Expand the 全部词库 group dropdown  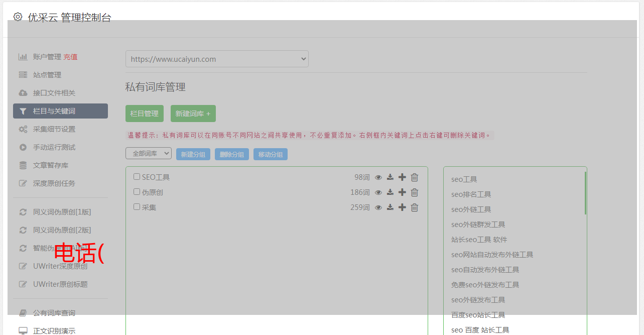[x=149, y=154]
